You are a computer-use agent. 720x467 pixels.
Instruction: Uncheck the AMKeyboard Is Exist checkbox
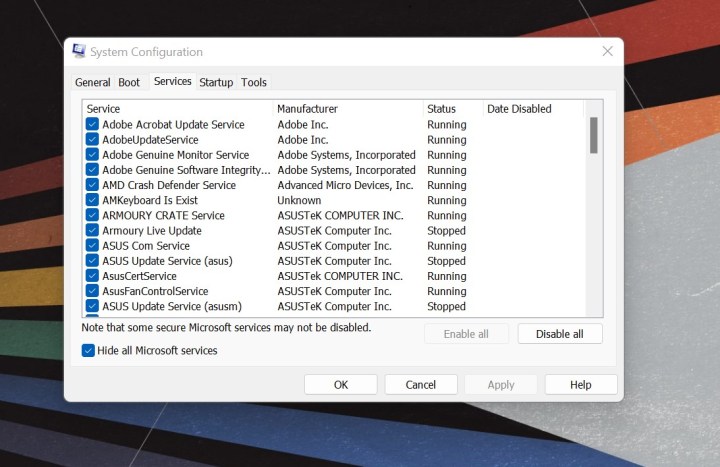[x=92, y=200]
